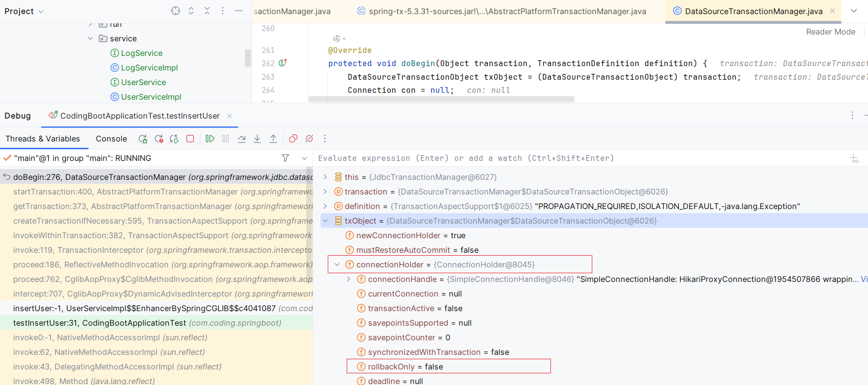Select savepointCounter = 0 variable
Screen dimensions: 868x385
(404, 337)
